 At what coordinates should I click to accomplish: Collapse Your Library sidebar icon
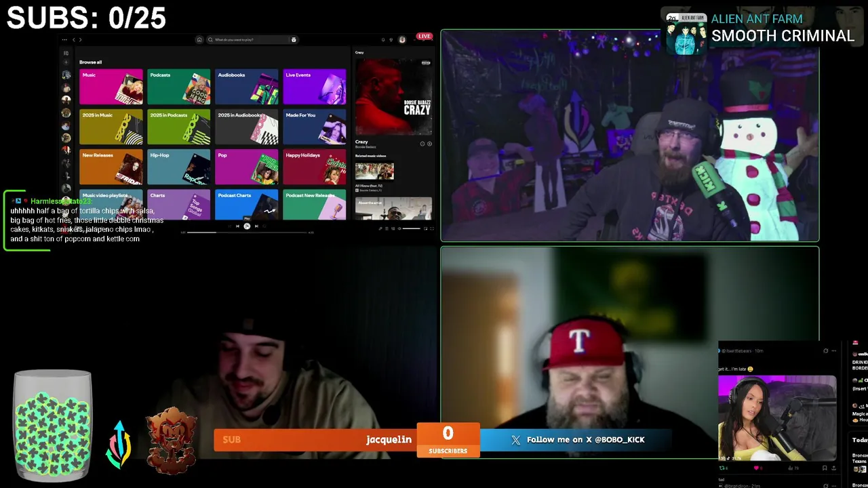[x=66, y=53]
